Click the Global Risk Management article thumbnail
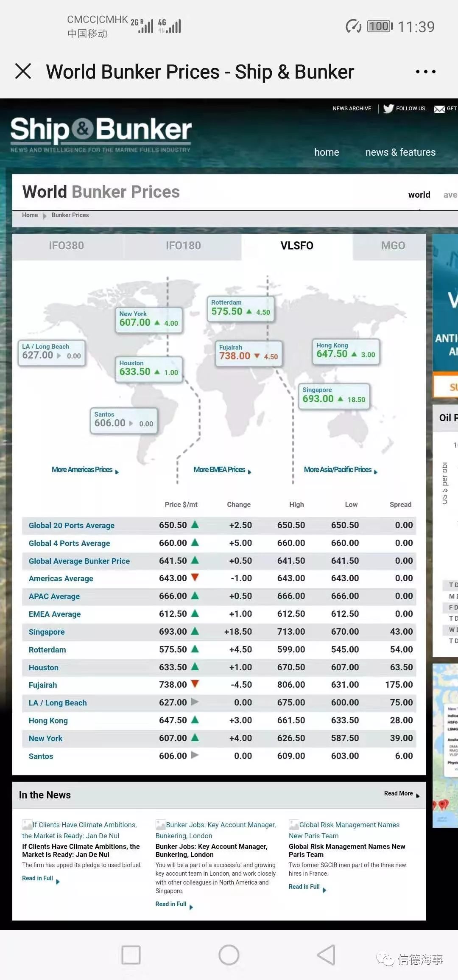 (x=294, y=825)
